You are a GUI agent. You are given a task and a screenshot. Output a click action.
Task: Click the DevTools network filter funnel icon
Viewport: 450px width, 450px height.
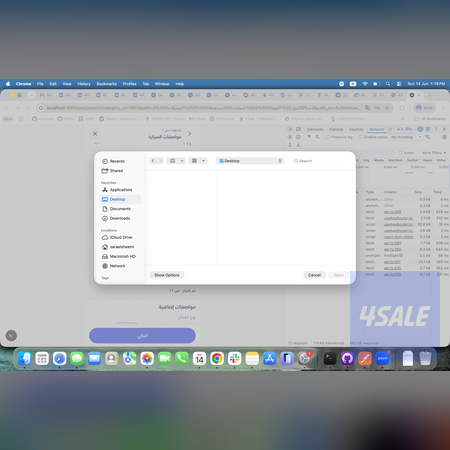point(309,137)
